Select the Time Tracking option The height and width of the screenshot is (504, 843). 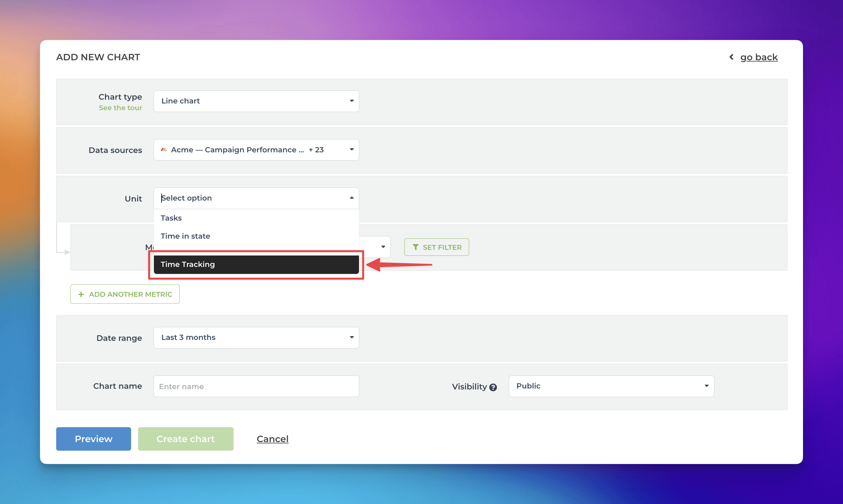(x=256, y=264)
